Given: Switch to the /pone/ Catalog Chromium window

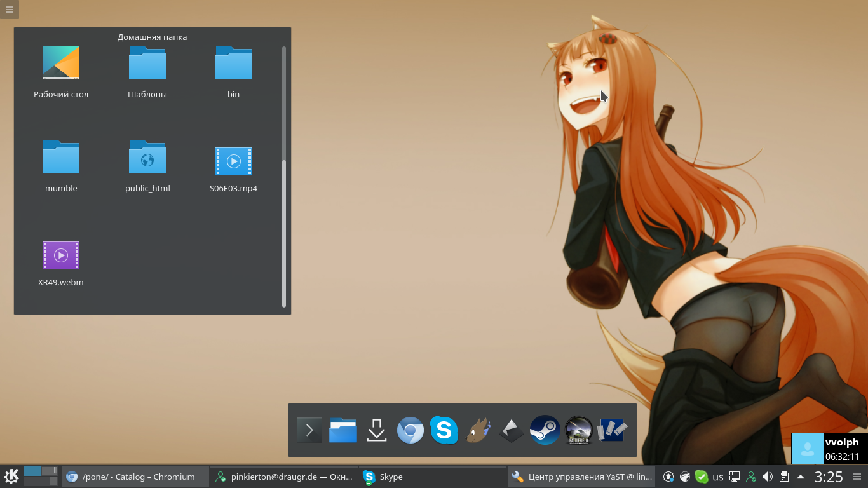Looking at the screenshot, I should click(x=135, y=477).
